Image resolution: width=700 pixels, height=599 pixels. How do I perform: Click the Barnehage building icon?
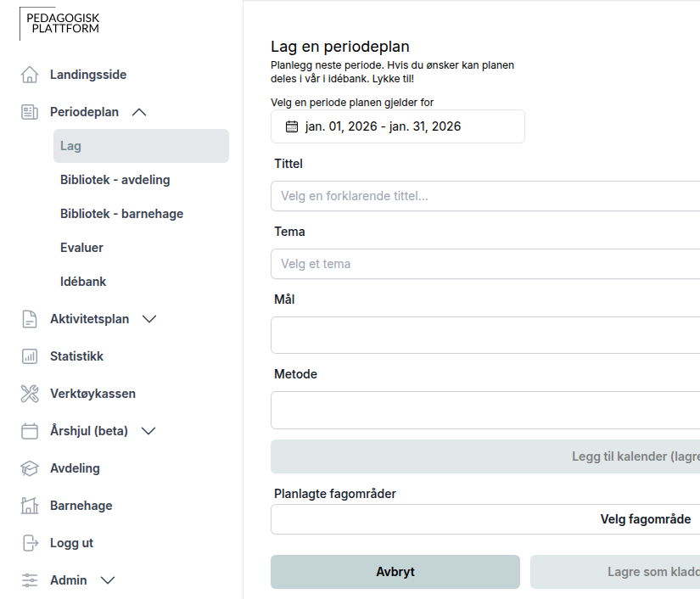coord(30,505)
